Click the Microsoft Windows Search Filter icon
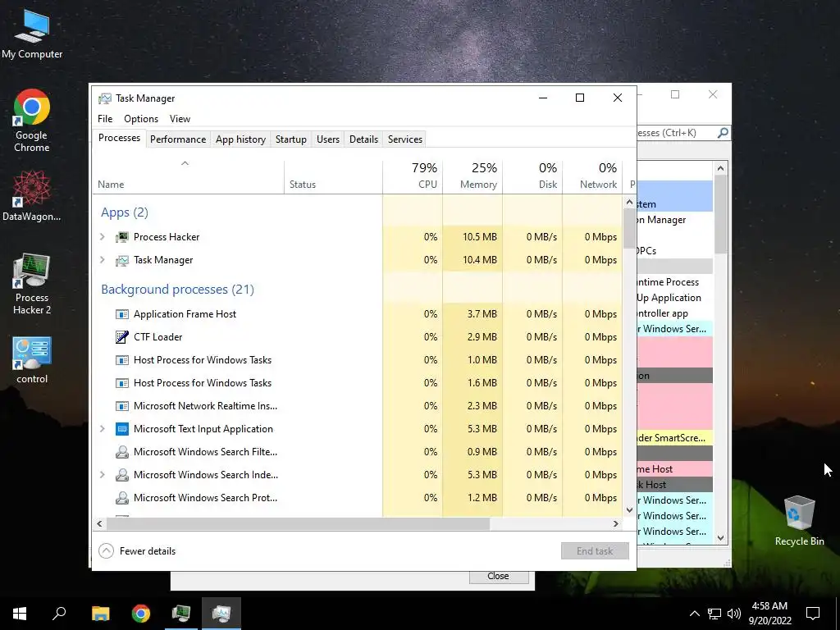This screenshot has width=840, height=630. (x=122, y=452)
